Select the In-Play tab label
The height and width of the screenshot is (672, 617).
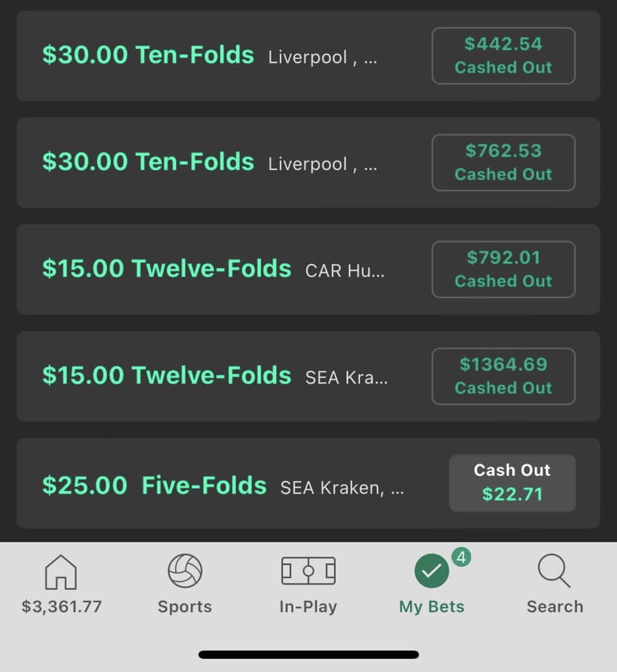coord(308,607)
